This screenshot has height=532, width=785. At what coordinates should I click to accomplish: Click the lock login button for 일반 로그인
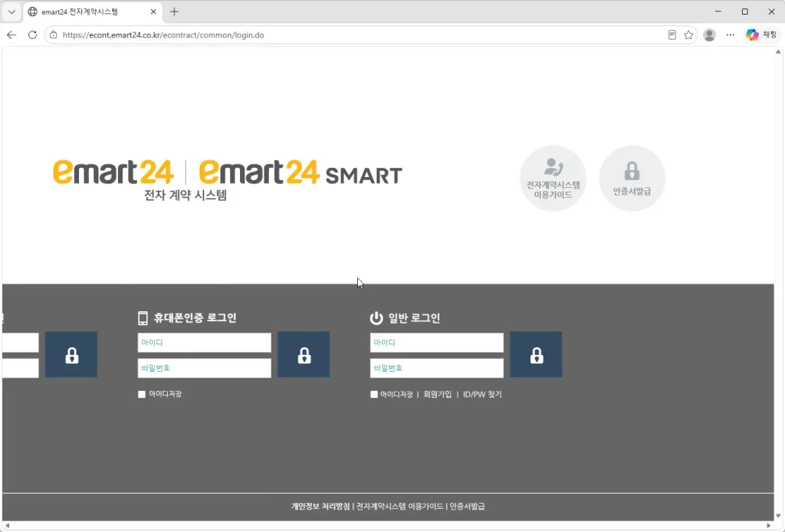pos(536,354)
